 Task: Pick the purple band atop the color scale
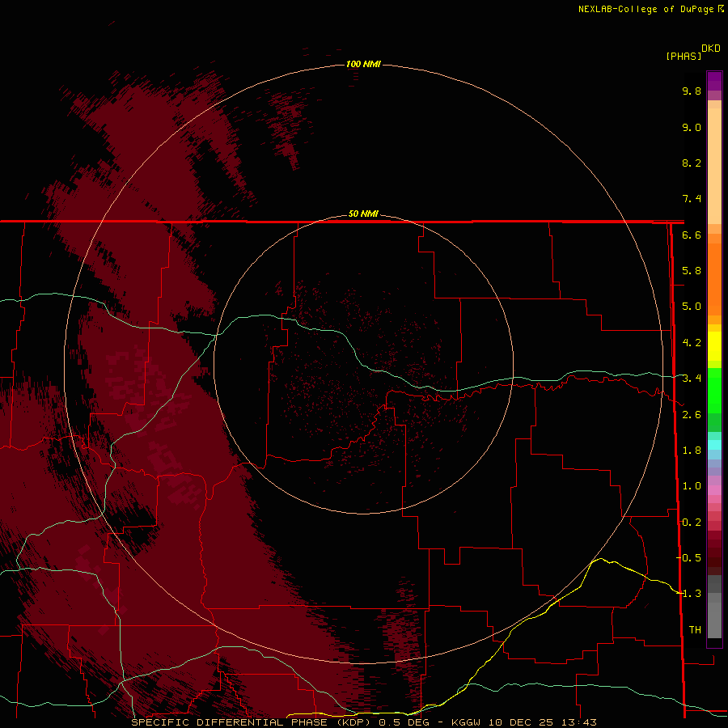714,81
